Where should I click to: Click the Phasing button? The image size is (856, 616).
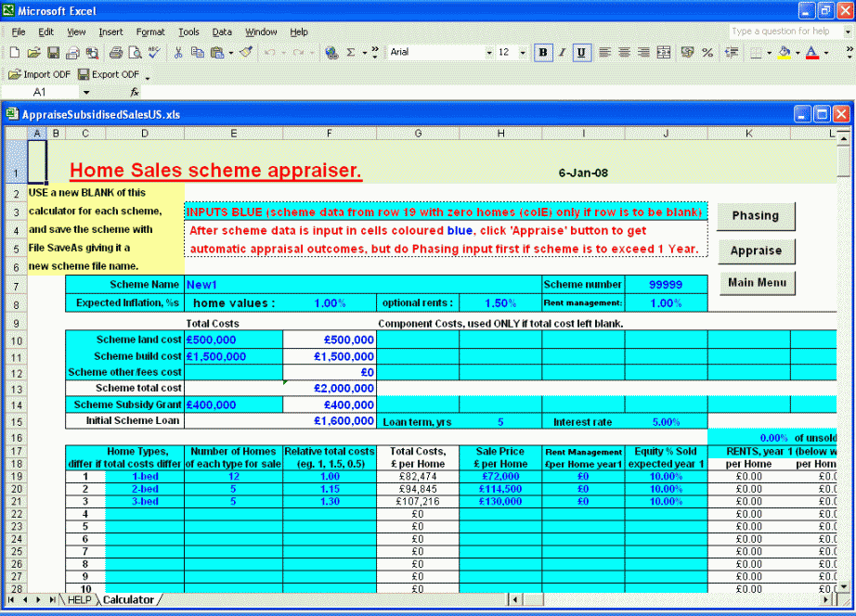click(756, 216)
